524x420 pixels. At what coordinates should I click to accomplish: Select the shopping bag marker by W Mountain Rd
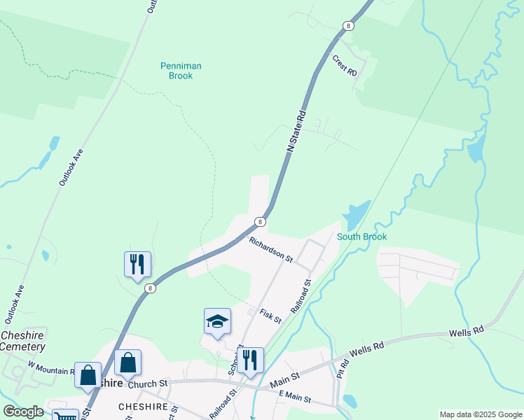(88, 376)
